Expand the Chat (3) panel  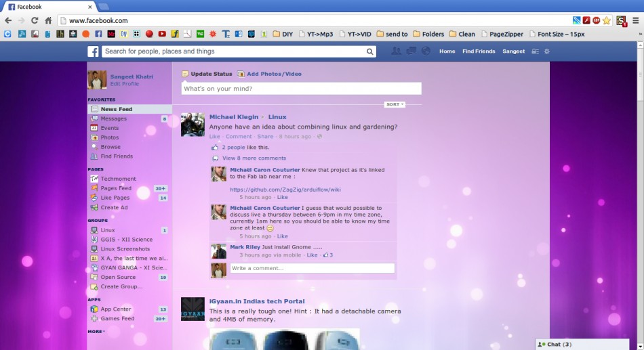(x=582, y=345)
